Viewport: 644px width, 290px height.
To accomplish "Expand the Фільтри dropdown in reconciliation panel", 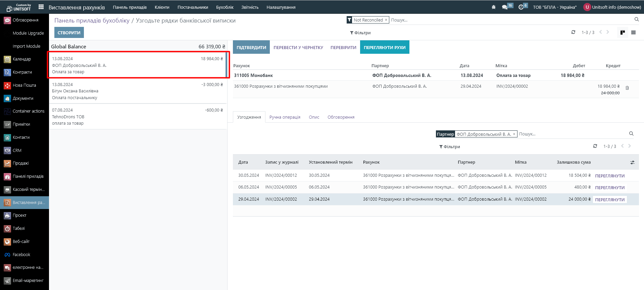I will (x=449, y=147).
